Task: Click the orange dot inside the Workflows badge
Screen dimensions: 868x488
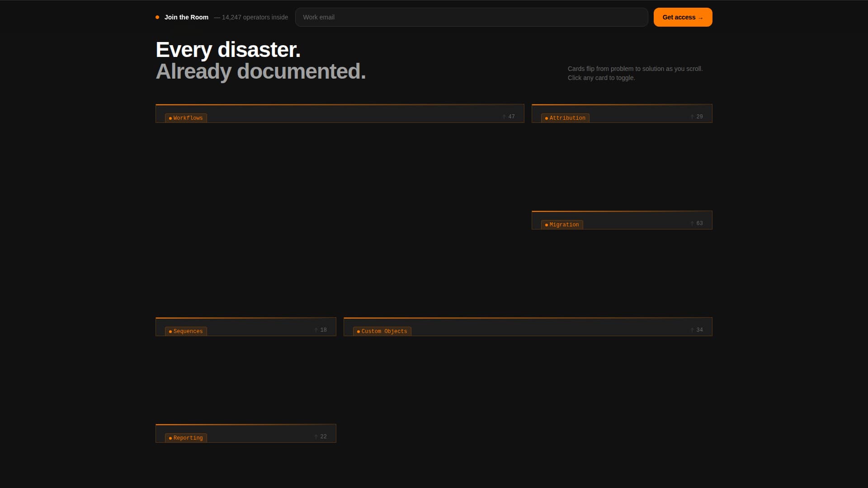Action: click(170, 118)
